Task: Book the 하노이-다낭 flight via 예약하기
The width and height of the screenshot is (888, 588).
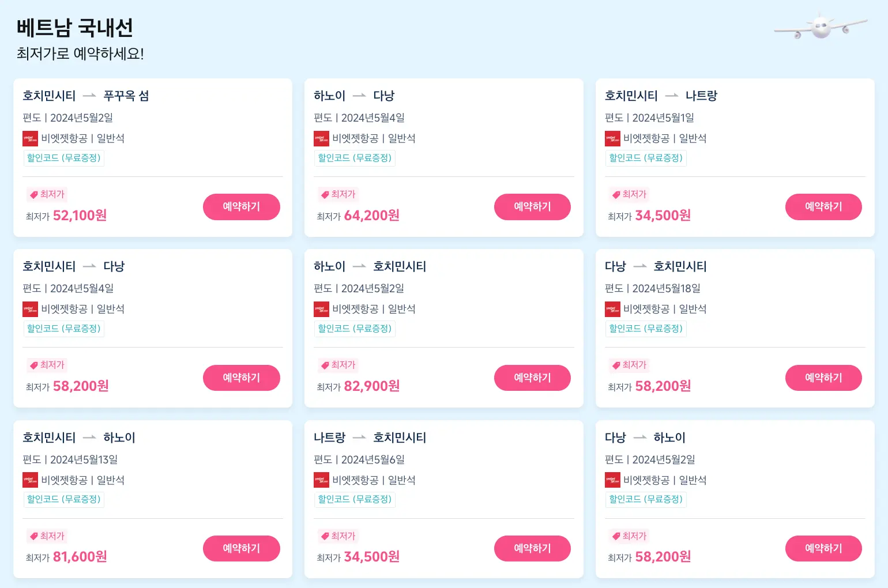Action: tap(532, 206)
